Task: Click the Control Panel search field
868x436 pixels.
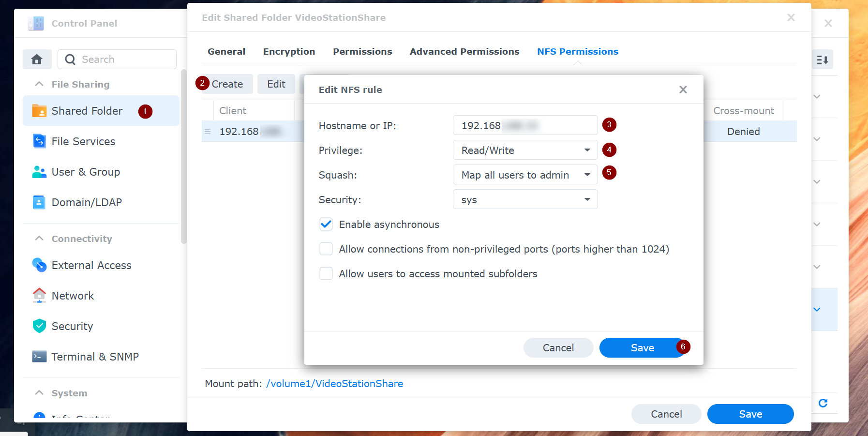Action: 117,60
